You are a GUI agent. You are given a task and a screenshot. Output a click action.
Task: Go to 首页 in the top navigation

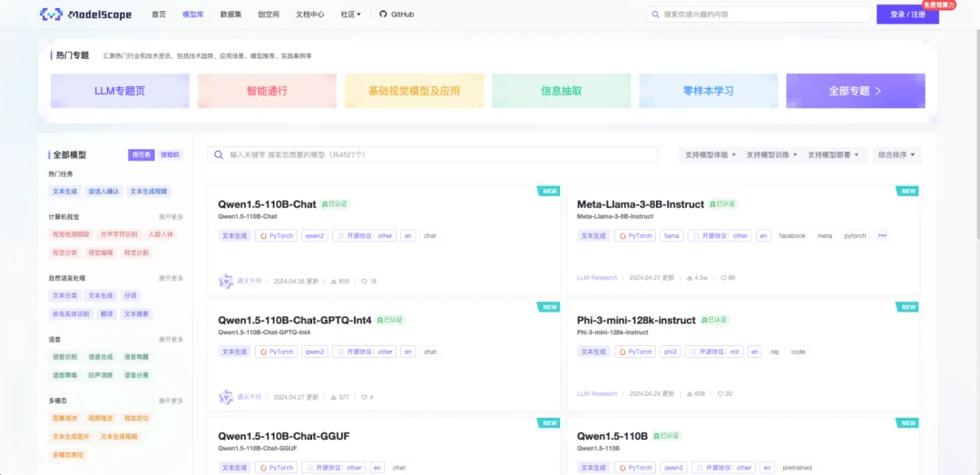tap(159, 14)
